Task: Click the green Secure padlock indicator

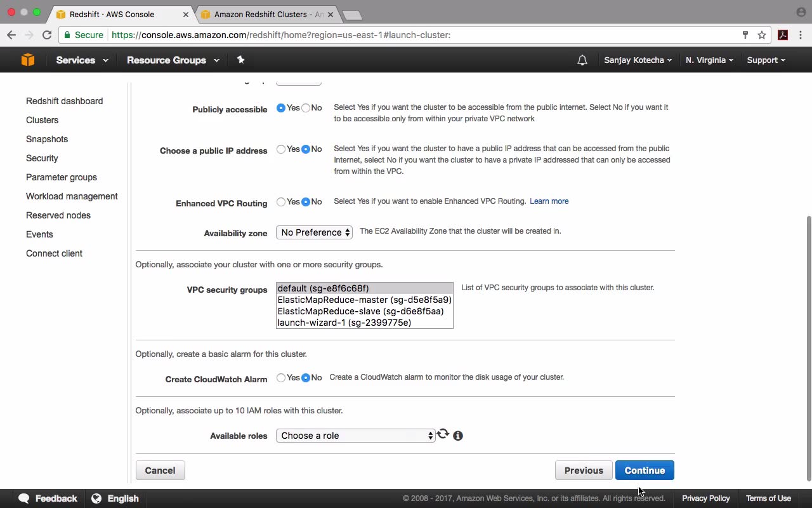Action: pos(83,35)
